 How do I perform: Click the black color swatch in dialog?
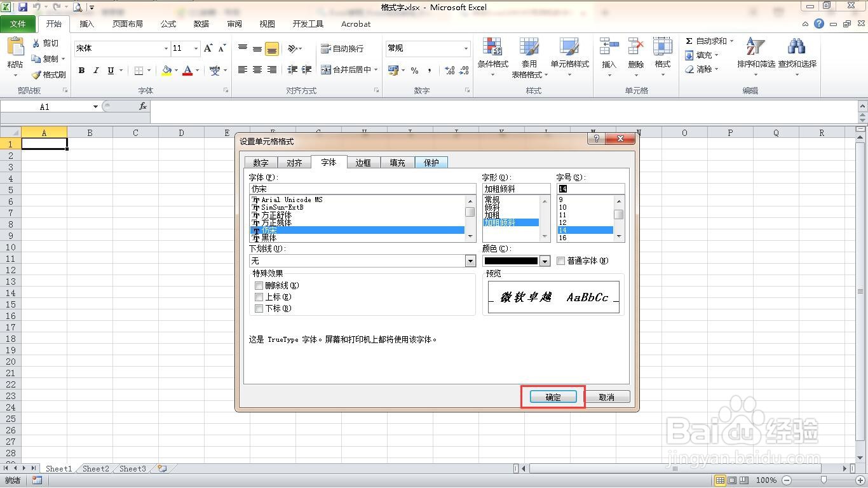point(511,261)
